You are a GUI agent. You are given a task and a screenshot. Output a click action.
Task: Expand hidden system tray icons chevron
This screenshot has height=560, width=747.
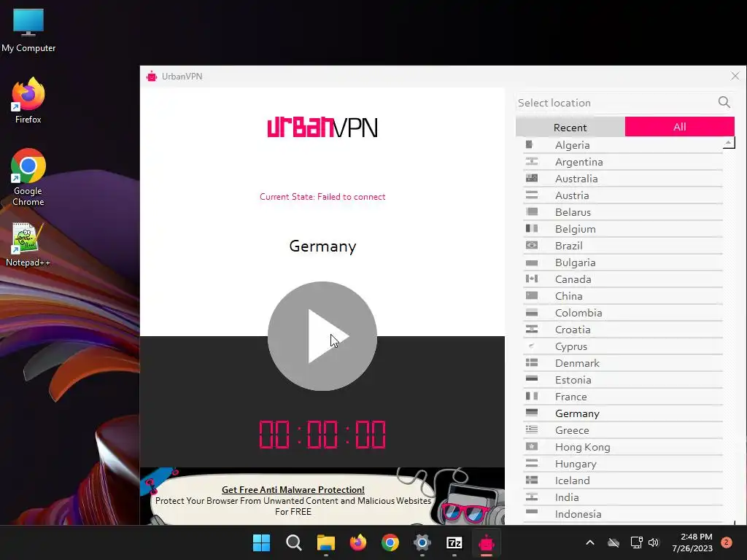[589, 542]
